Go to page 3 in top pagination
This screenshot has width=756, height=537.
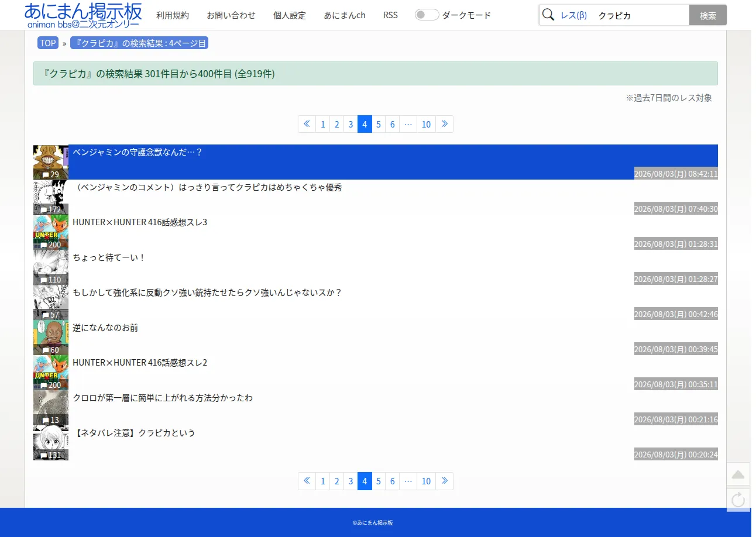[350, 124]
